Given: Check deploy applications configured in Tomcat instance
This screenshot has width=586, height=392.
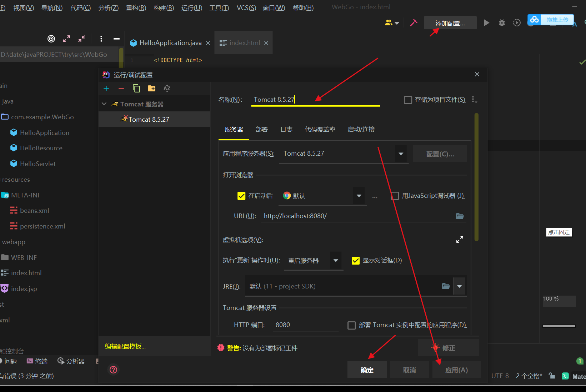Looking at the screenshot, I should point(352,325).
